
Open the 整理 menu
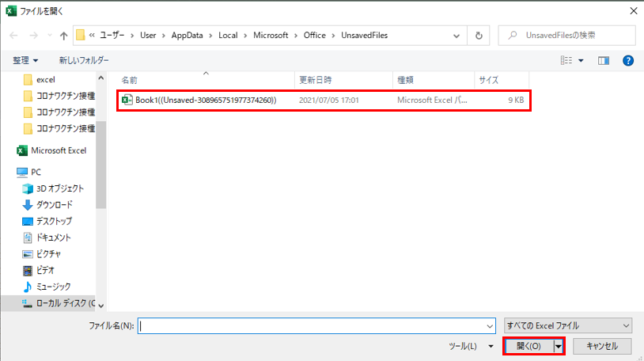(x=25, y=60)
